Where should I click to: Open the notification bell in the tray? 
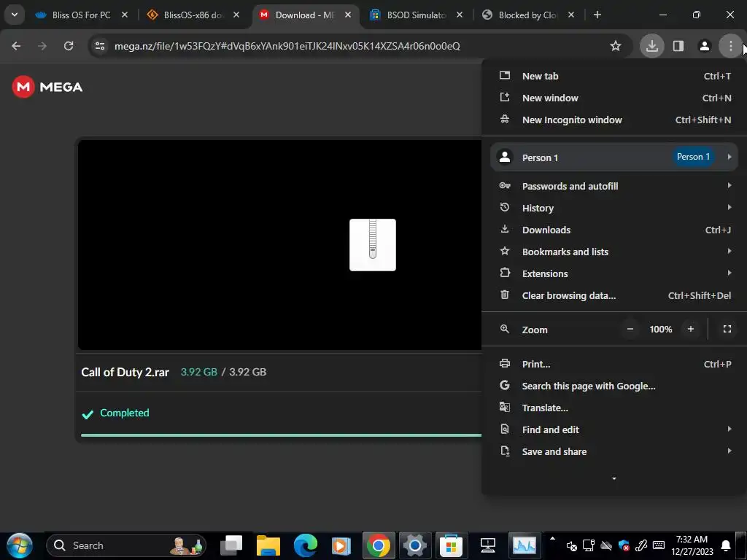click(726, 545)
